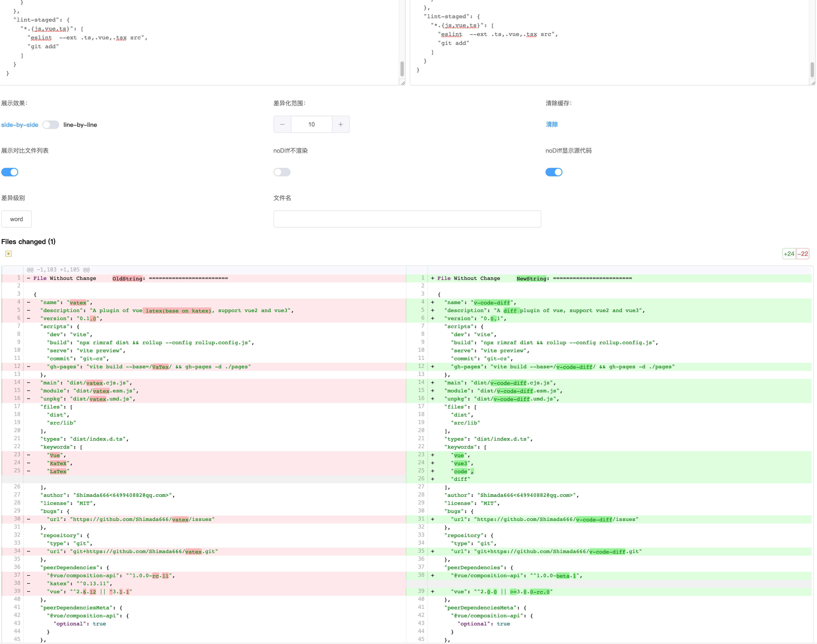817x644 pixels.
Task: Open the 差异级别 word dropdown
Action: (x=16, y=219)
